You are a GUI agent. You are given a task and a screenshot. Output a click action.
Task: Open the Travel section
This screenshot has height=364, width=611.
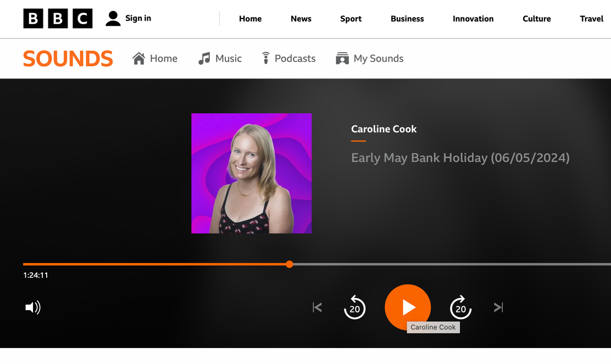pyautogui.click(x=592, y=19)
